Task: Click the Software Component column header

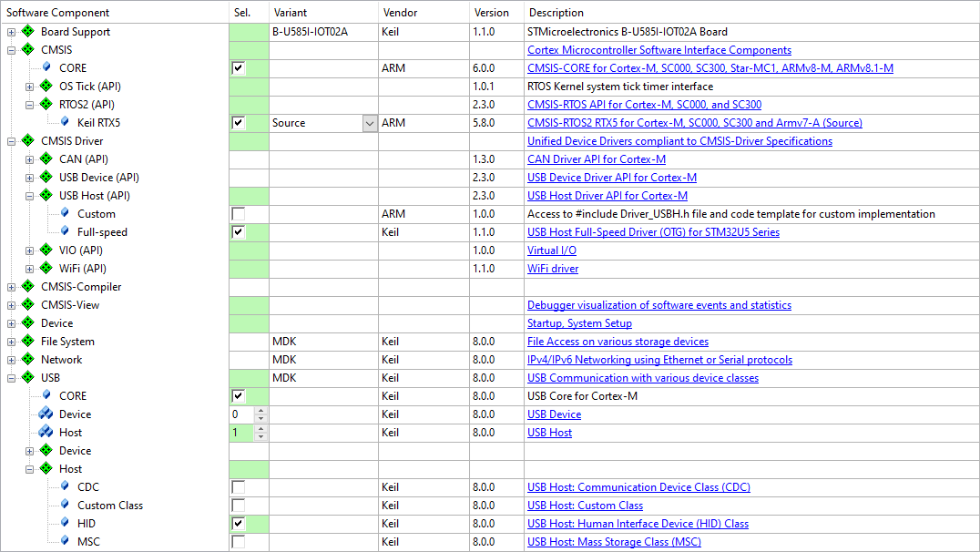Action: click(x=58, y=13)
